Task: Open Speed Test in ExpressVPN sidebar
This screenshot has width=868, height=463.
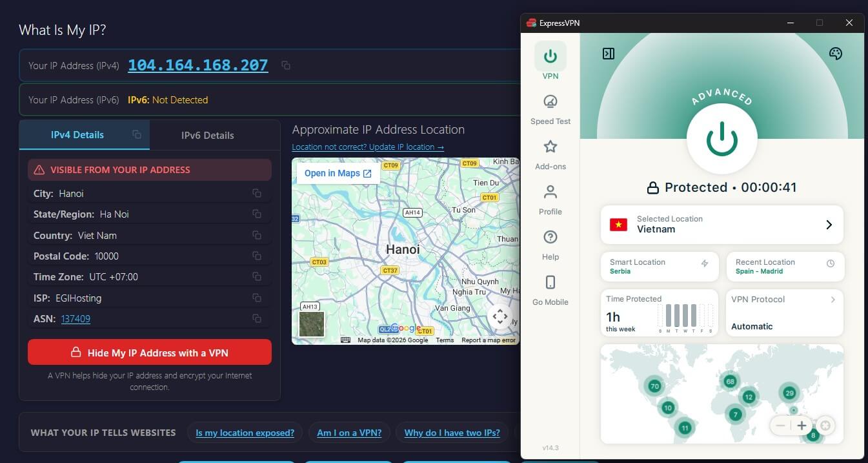Action: pos(550,110)
